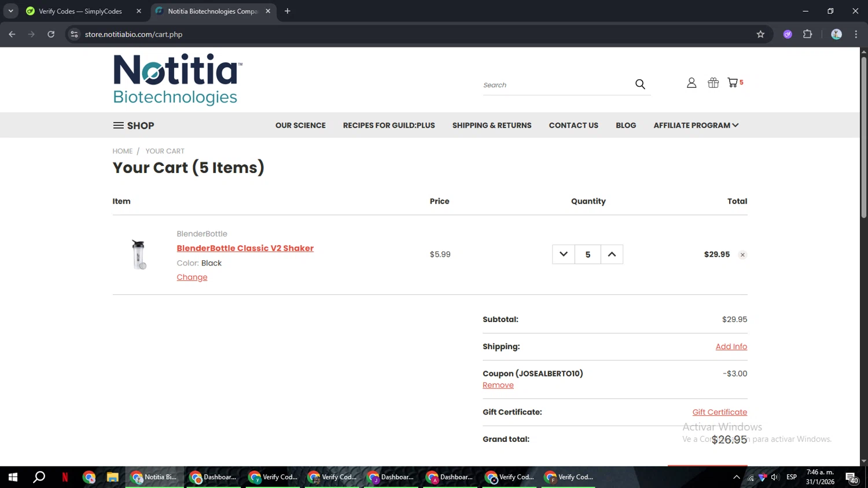Open the purple extension icon
Image resolution: width=868 pixels, height=488 pixels.
[788, 34]
